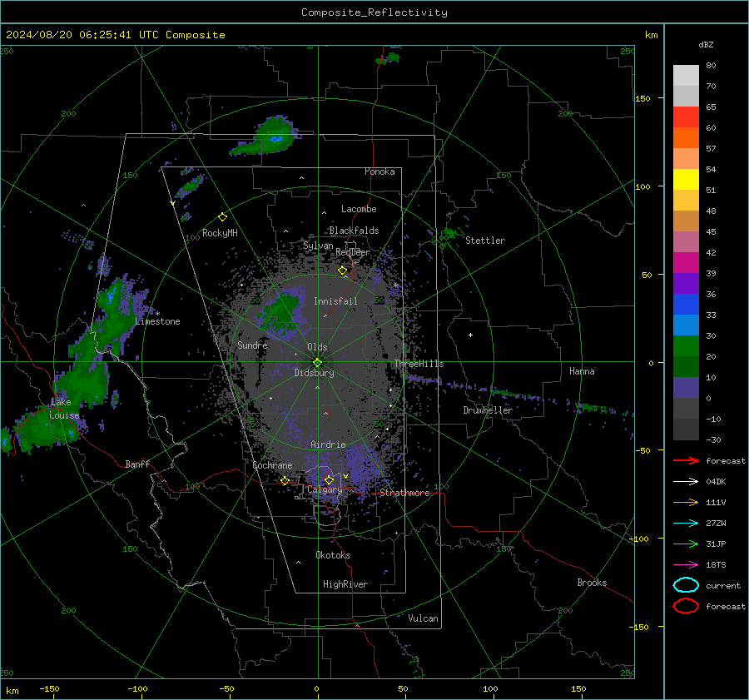
Task: Click the 18TS legend text
Action: click(x=716, y=565)
